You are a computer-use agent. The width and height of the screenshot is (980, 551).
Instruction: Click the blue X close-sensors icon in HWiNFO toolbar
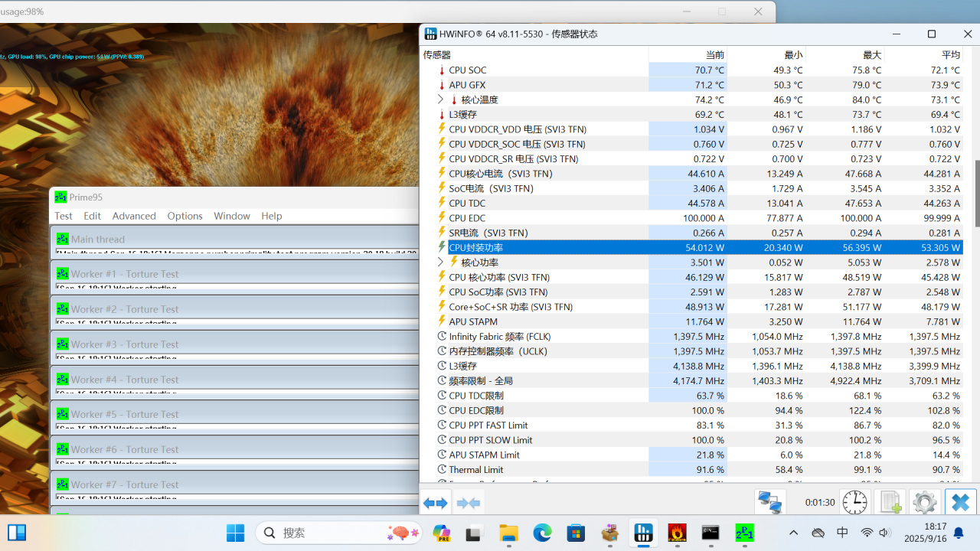click(x=960, y=503)
